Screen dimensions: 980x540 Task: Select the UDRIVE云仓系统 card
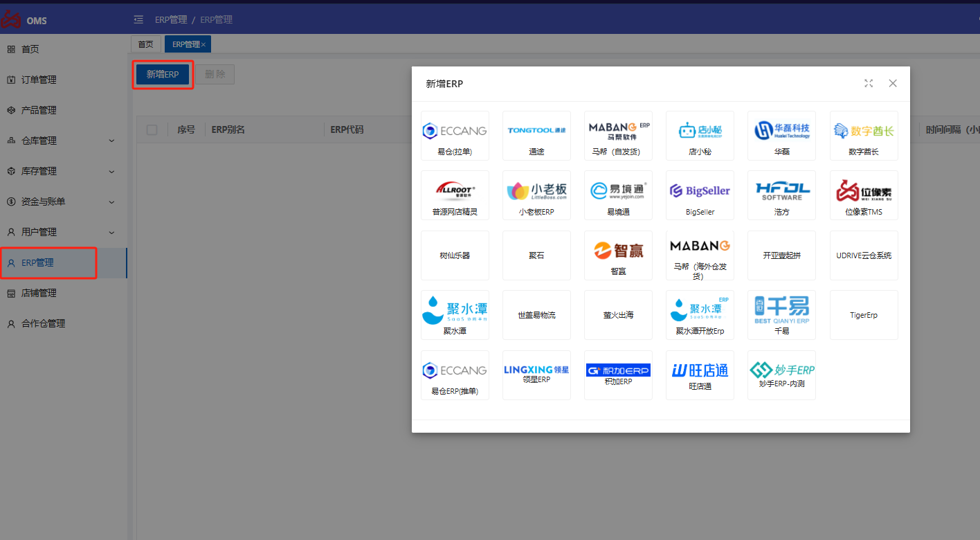[x=864, y=255]
